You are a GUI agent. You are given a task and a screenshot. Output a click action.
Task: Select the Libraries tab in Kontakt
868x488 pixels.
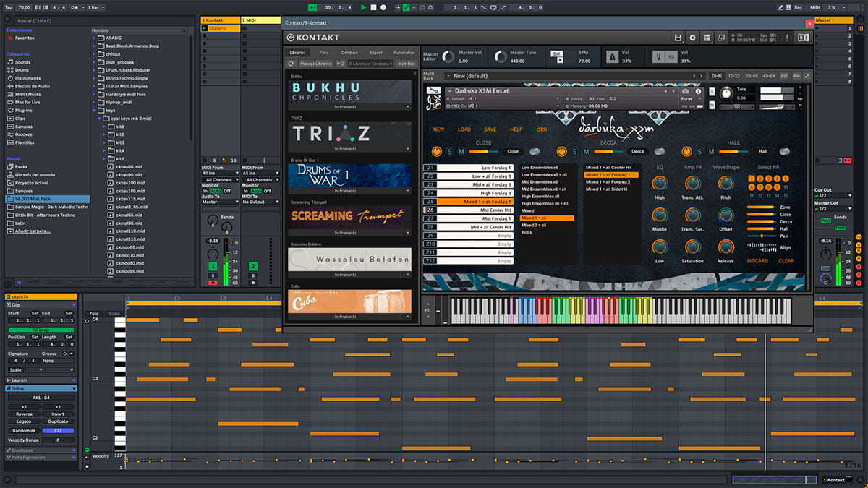click(298, 52)
